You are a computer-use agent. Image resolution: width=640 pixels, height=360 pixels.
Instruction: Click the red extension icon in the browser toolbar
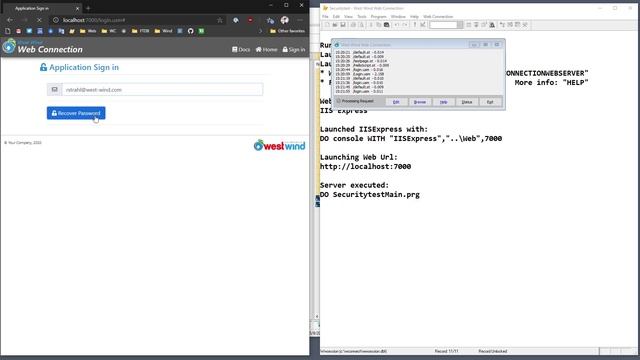[250, 20]
